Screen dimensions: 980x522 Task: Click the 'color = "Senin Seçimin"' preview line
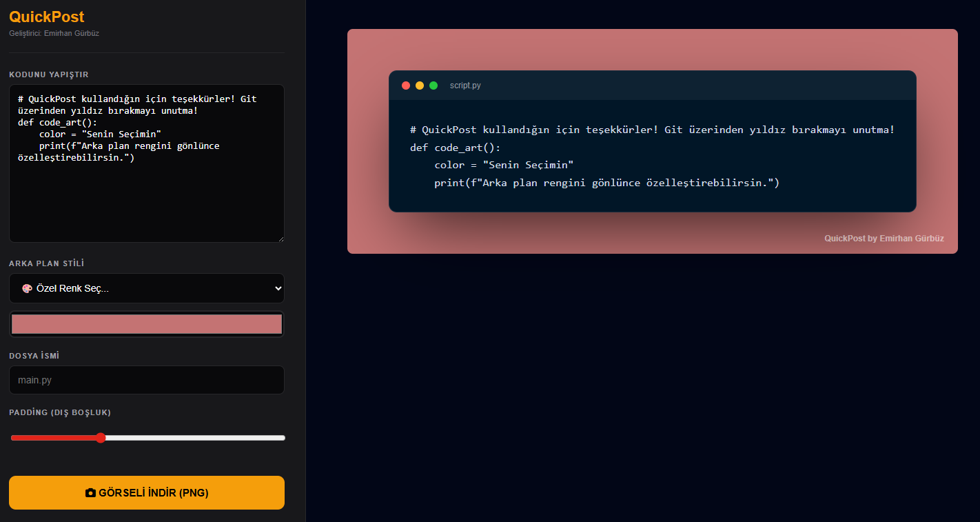504,165
